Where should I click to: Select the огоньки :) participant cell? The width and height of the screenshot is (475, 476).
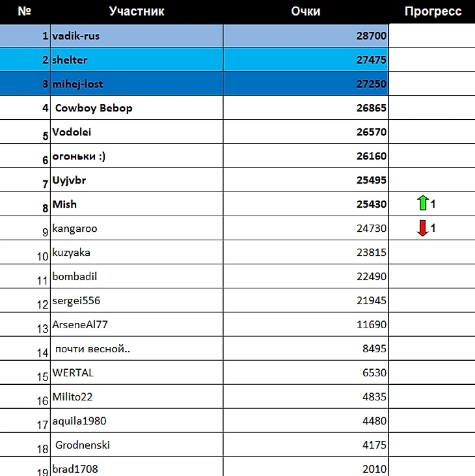tap(137, 156)
